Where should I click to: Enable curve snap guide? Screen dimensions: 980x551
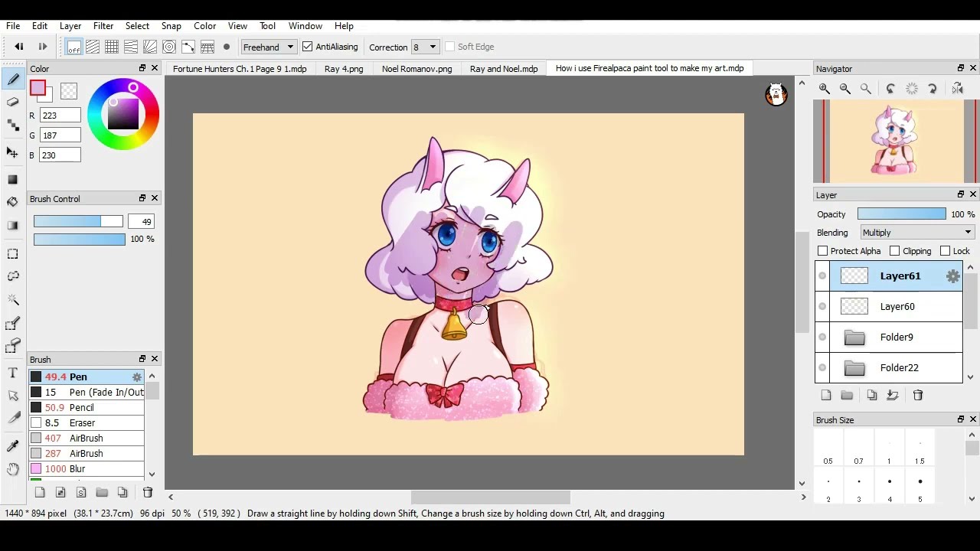[188, 47]
